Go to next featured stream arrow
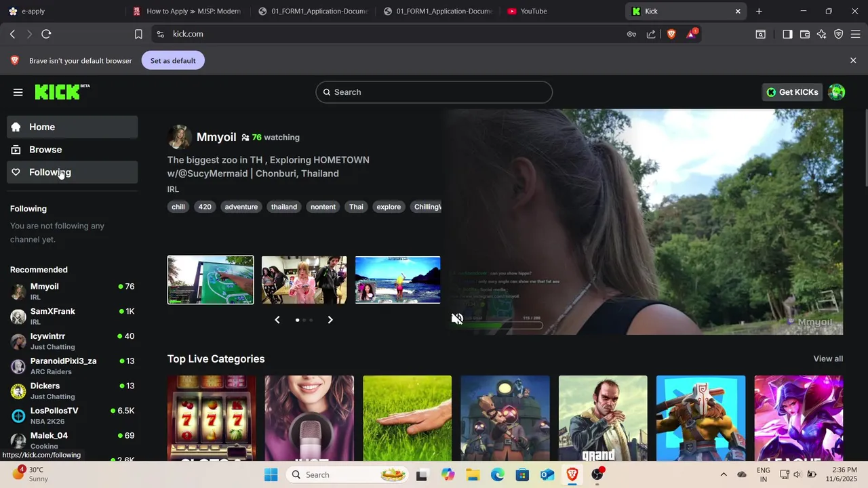The height and width of the screenshot is (488, 868). 330,320
